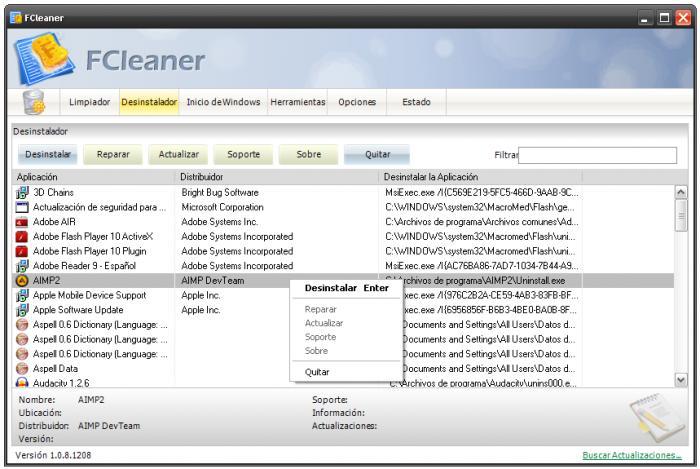Minimize the FCleaner window
The width and height of the screenshot is (700, 469).
(644, 18)
